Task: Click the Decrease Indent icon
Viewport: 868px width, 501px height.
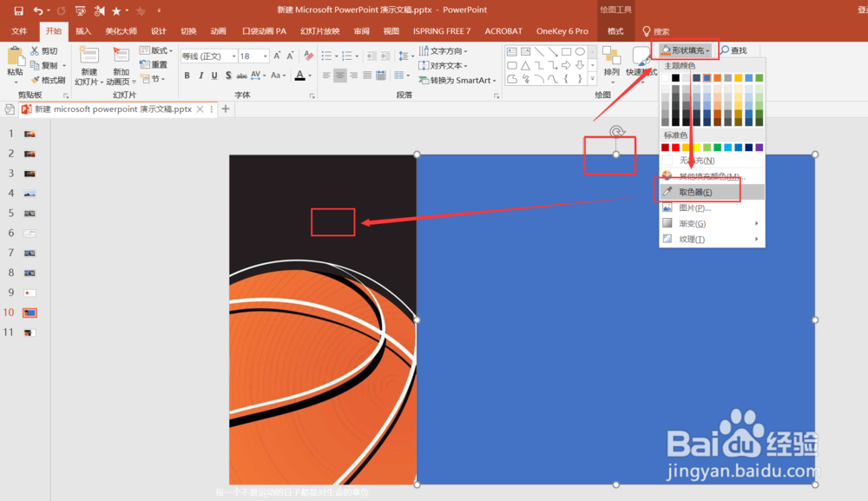Action: point(372,56)
